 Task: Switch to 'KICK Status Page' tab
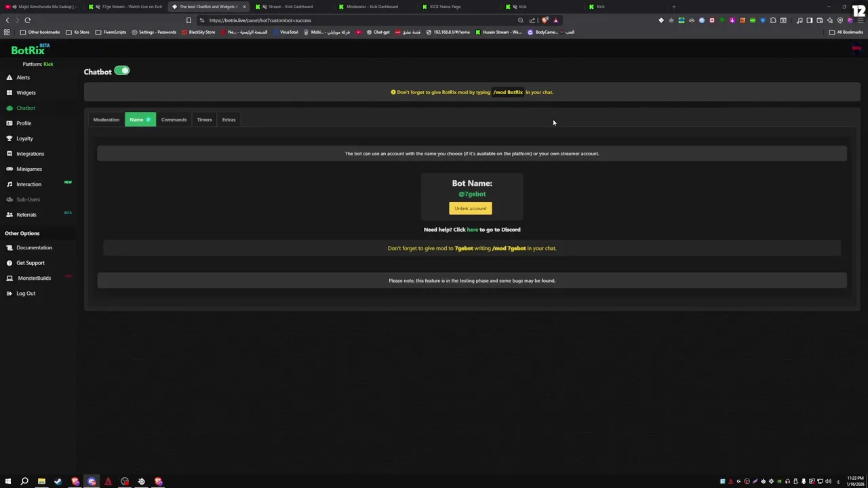[x=445, y=7]
